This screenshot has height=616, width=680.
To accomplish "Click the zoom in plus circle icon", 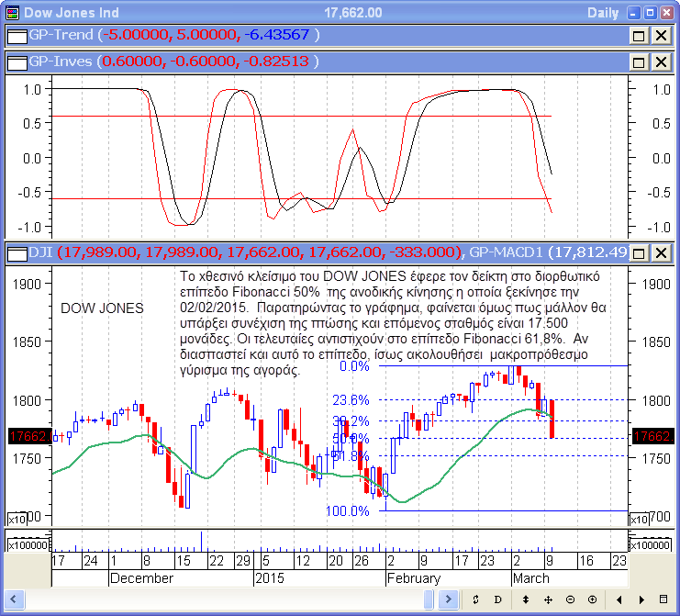I will coord(593,599).
